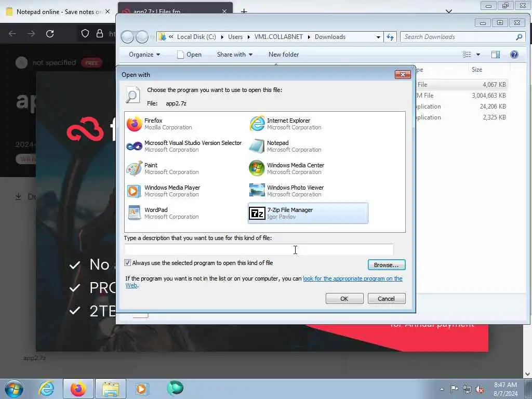Click the taskbar clock showing 8:47 AM
The height and width of the screenshot is (399, 532).
(506, 389)
